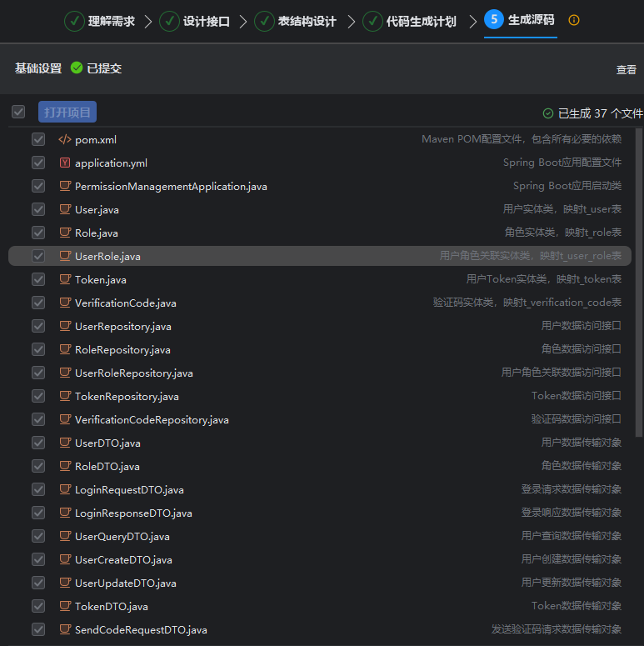Click the file list vertical scrollbar

[x=639, y=283]
